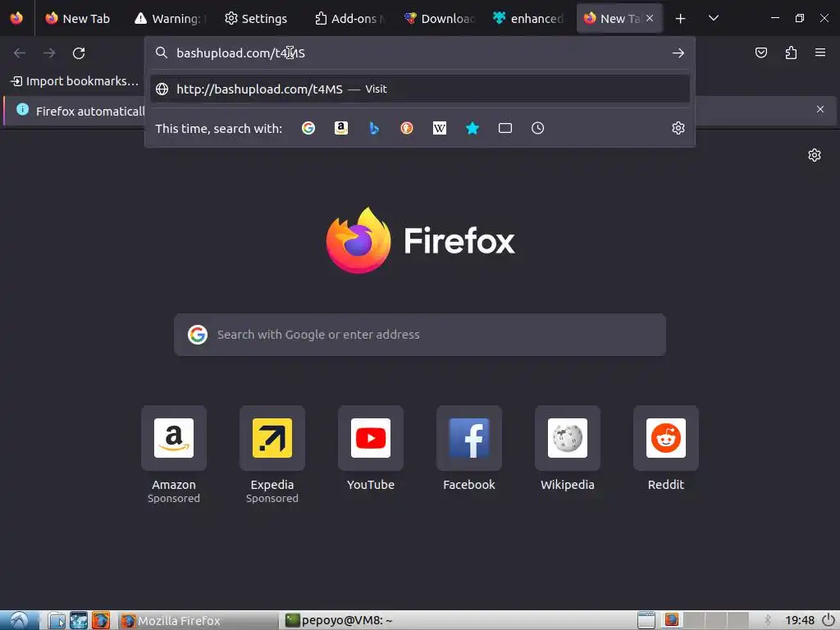The image size is (840, 630).
Task: Search this time with Wikipedia icon
Action: pyautogui.click(x=440, y=128)
